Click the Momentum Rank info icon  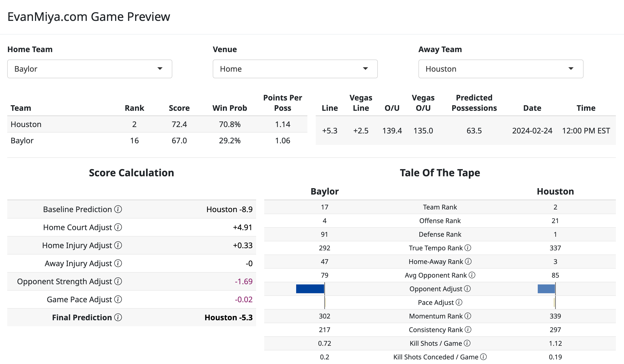[468, 316]
